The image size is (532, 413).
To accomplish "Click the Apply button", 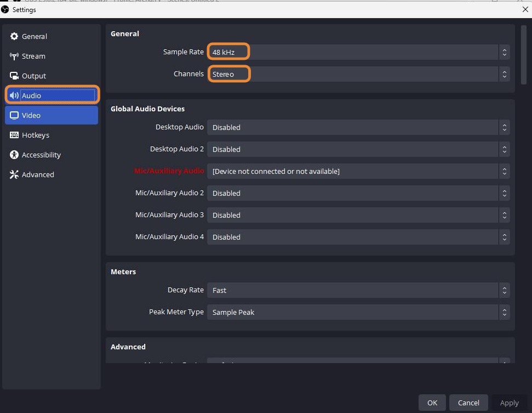I will [x=510, y=403].
